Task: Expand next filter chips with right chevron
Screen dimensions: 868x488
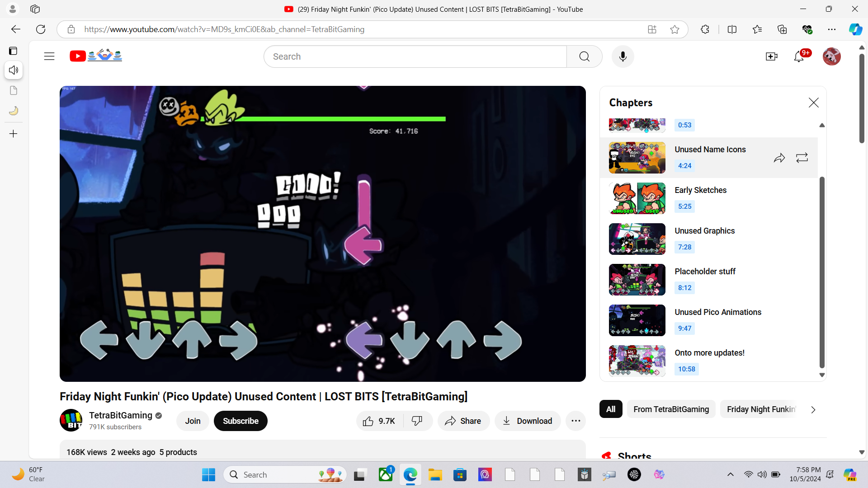Action: [813, 409]
